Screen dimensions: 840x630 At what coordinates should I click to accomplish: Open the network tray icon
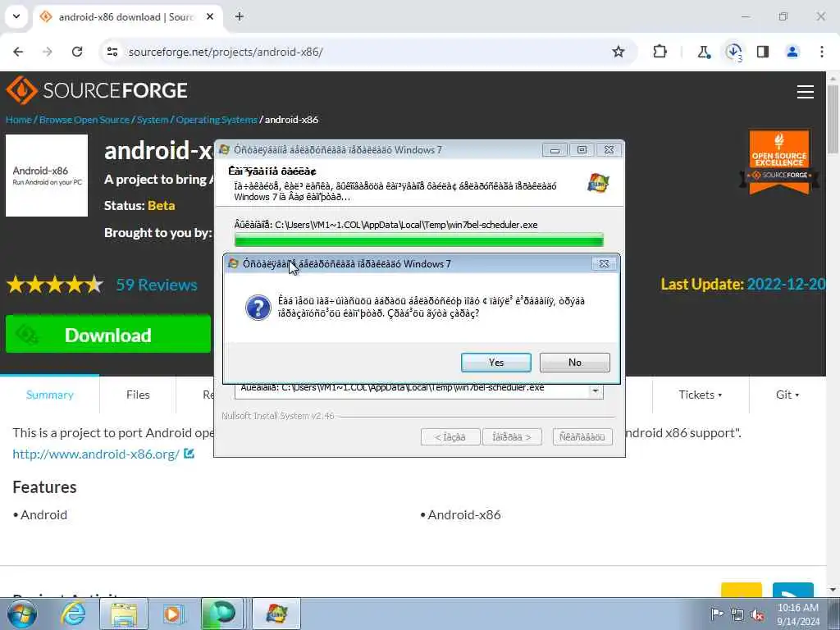737,614
